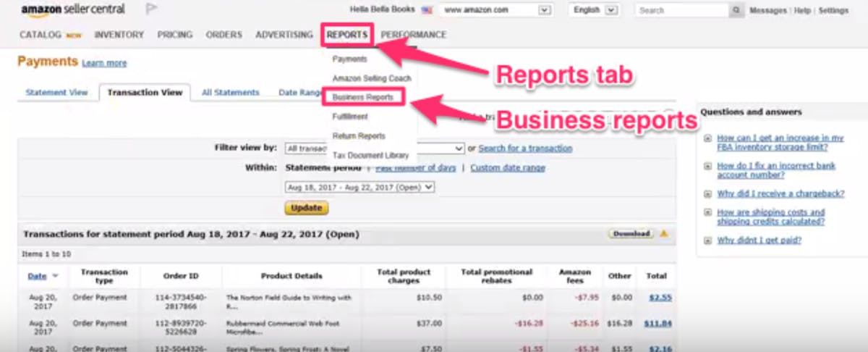Click the flag icon beside Seller Central logo

[x=152, y=9]
